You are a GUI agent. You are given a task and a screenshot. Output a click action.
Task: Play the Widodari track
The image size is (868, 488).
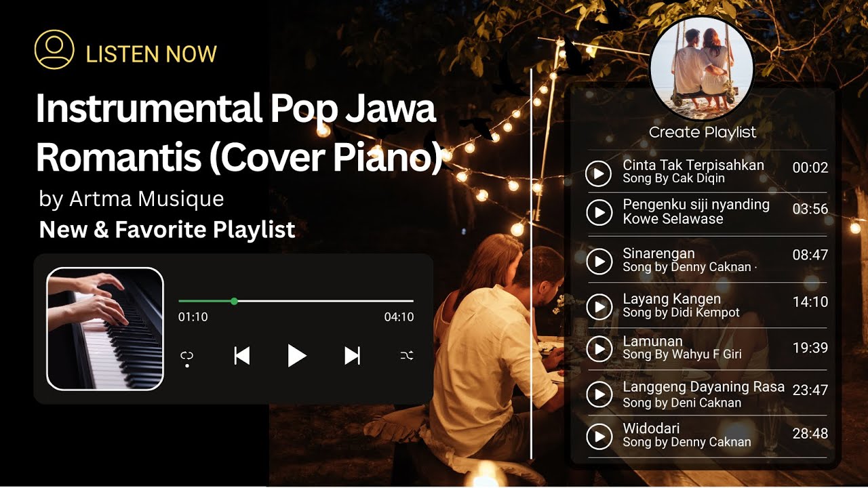(x=599, y=436)
